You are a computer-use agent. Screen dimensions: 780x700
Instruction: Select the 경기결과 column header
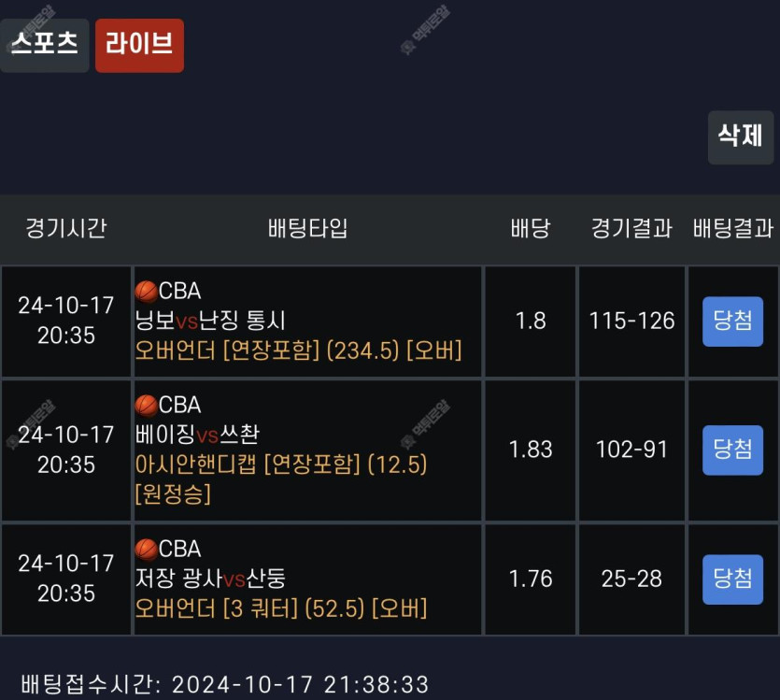[x=631, y=228]
